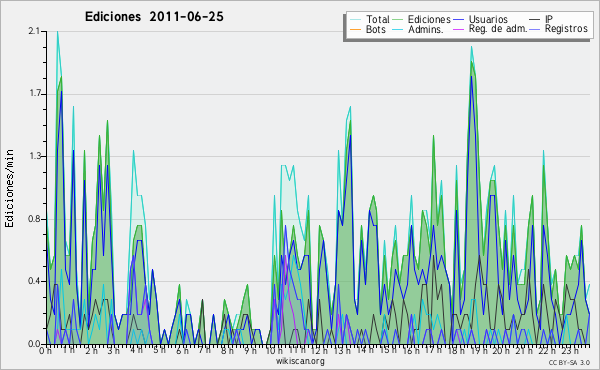
Task: Click the 'CC BY-SA 3.0' license text
Action: click(x=569, y=362)
